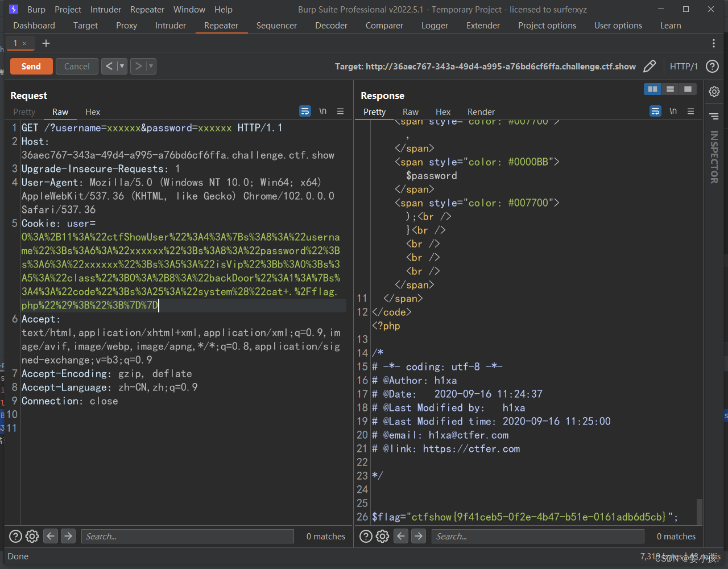728x569 pixels.
Task: Send the request
Action: pyautogui.click(x=31, y=66)
